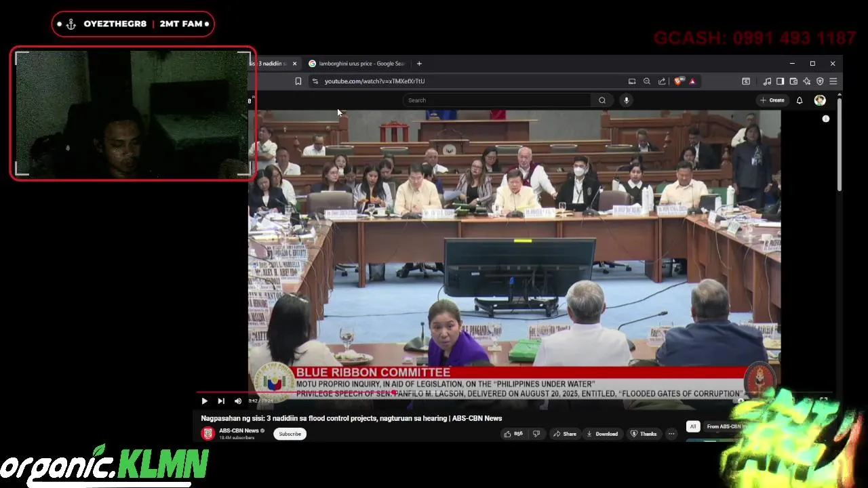
Task: Skip to the next video
Action: 221,401
